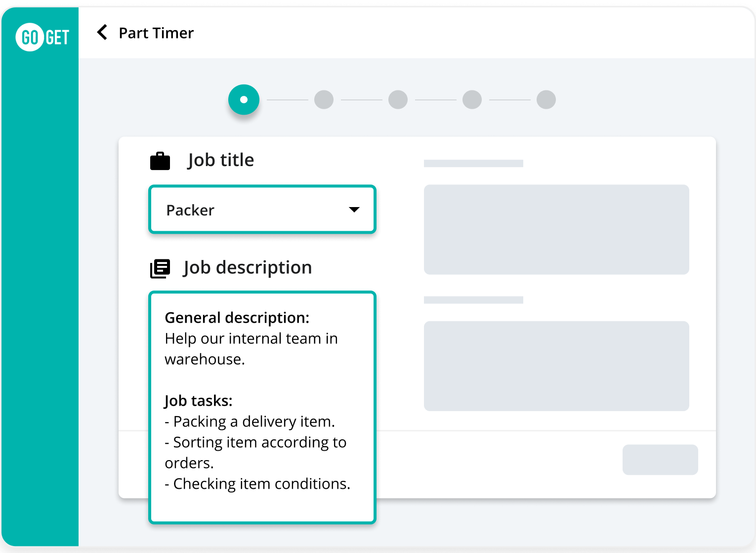Select the upper grey placeholder panel
The width and height of the screenshot is (756, 553).
click(x=556, y=229)
